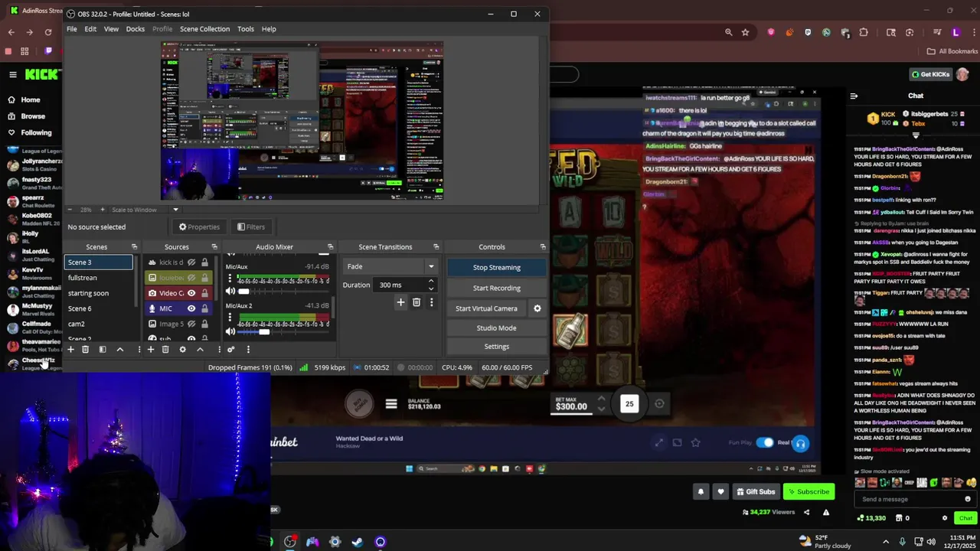The width and height of the screenshot is (980, 551).
Task: Hide the Video Capture source
Action: 191,293
